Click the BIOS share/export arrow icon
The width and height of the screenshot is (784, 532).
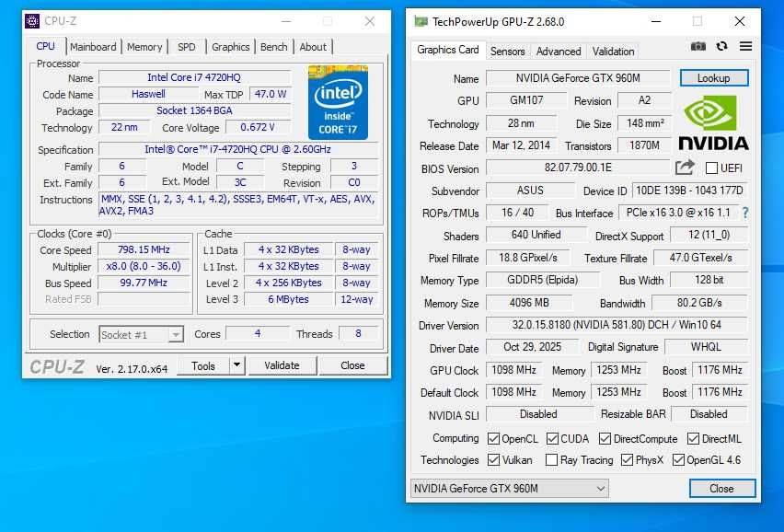click(685, 167)
